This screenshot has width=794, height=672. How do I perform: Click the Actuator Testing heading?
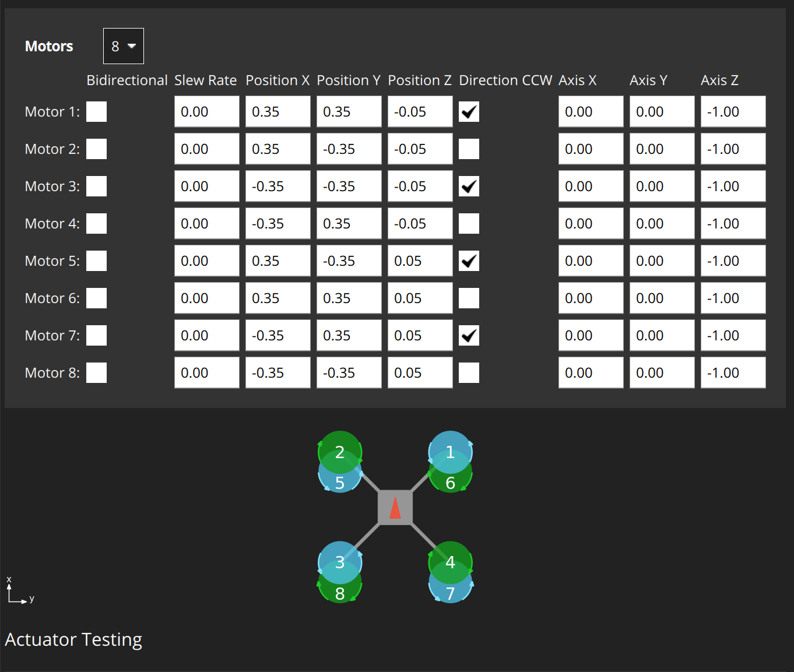pos(73,639)
